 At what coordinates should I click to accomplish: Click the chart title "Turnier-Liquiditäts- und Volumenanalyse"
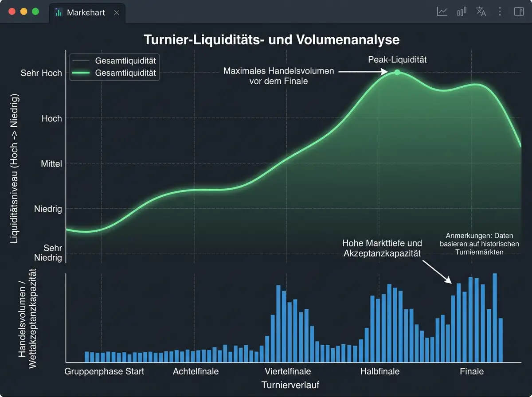272,40
